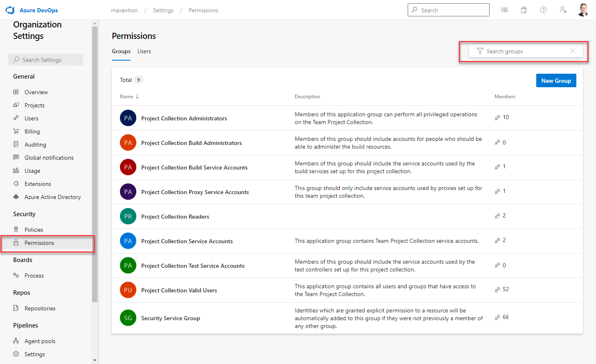Viewport: 596px width, 364px height.
Task: Click the sidebar scrollbar down arrow
Action: click(95, 360)
